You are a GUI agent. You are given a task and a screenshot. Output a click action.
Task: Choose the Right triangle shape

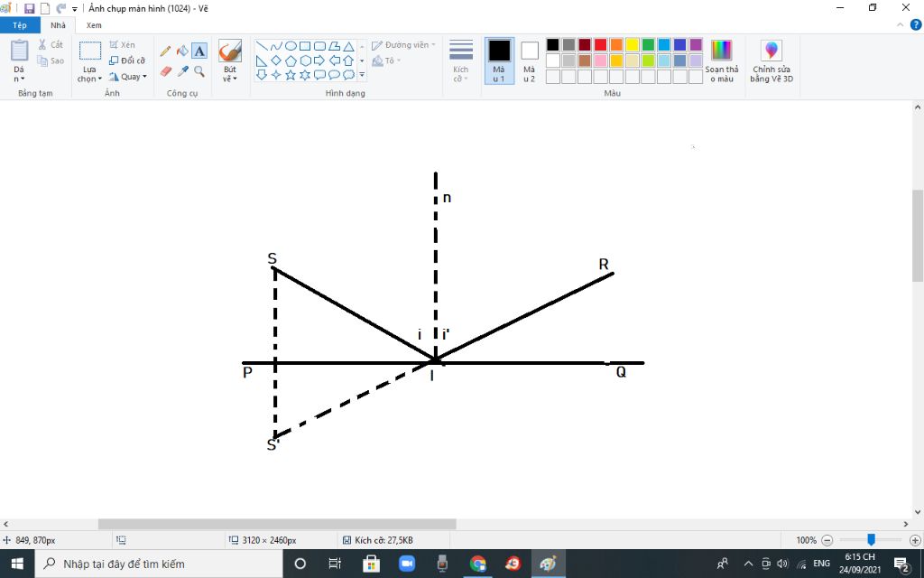point(262,61)
